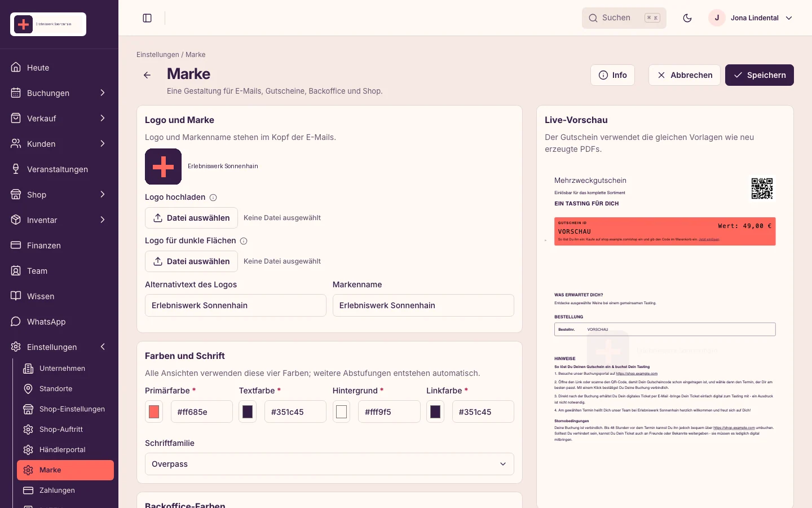Switch to dark mode moon icon
Image resolution: width=812 pixels, height=508 pixels.
click(687, 18)
